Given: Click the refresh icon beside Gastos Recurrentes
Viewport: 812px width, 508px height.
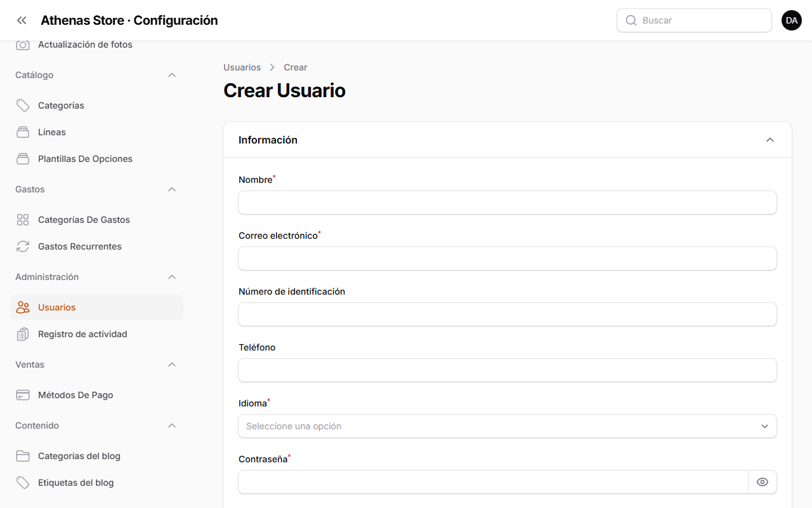Looking at the screenshot, I should pos(23,246).
